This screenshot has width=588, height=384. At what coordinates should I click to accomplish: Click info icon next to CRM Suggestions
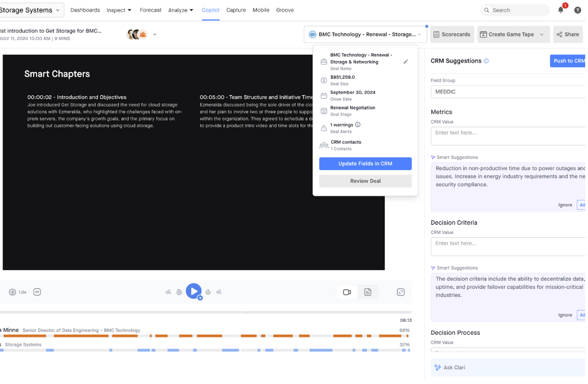click(486, 61)
